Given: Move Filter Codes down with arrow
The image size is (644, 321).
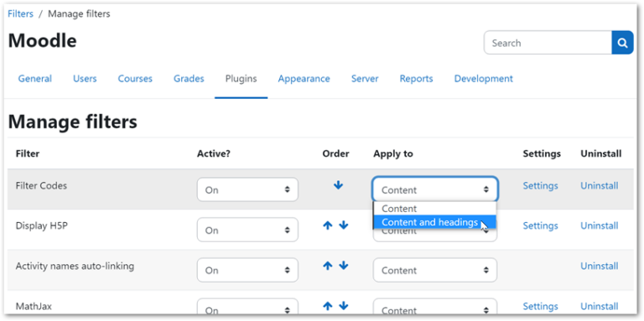Looking at the screenshot, I should pos(338,185).
